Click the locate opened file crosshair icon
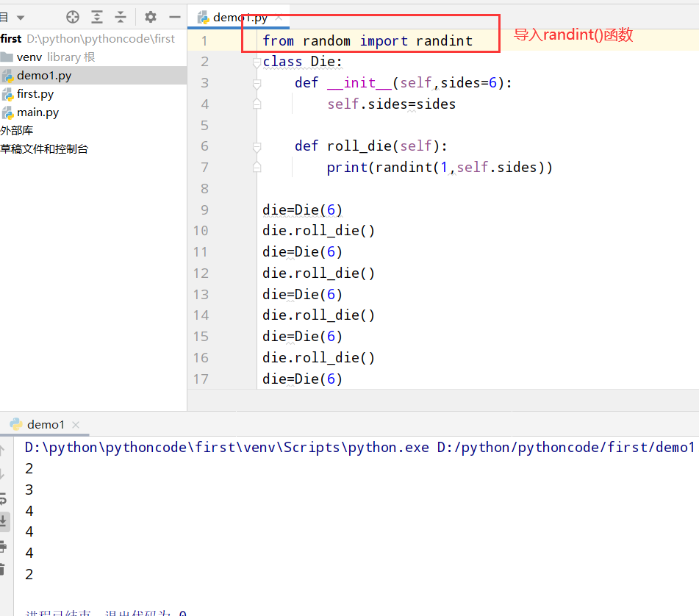The width and height of the screenshot is (699, 616). 73,18
